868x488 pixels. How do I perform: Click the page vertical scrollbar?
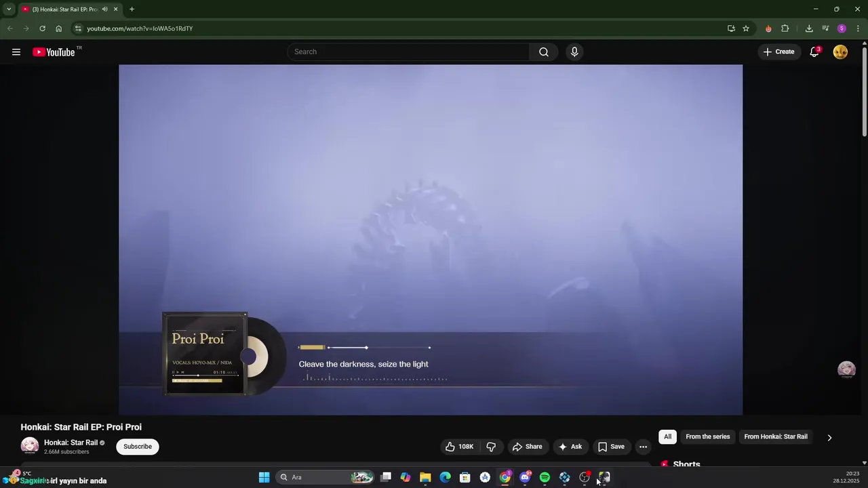pos(864,91)
